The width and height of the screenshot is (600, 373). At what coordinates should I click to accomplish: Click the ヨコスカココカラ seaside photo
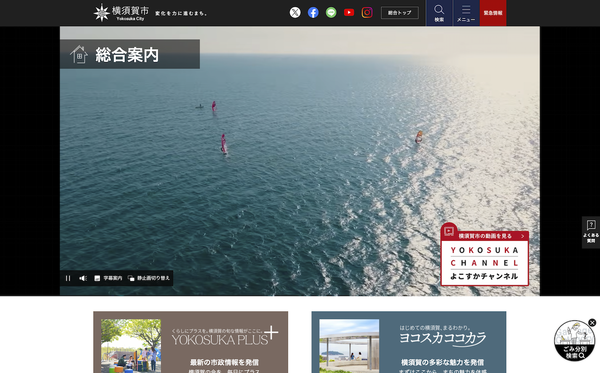[x=349, y=346]
